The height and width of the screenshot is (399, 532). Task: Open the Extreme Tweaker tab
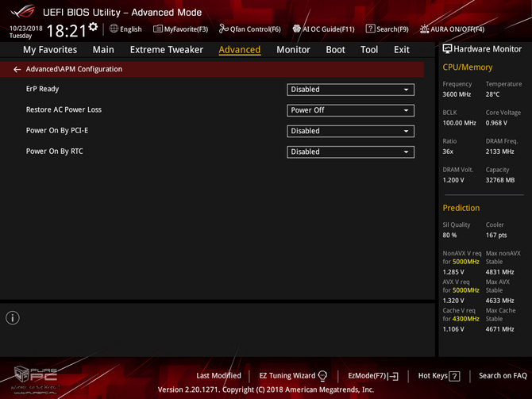(x=167, y=50)
